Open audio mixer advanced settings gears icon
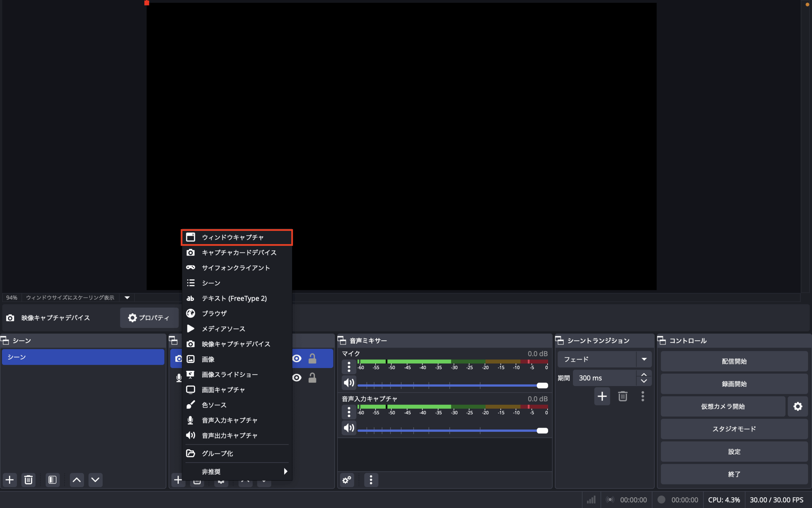Viewport: 812px width, 508px height. pyautogui.click(x=347, y=480)
